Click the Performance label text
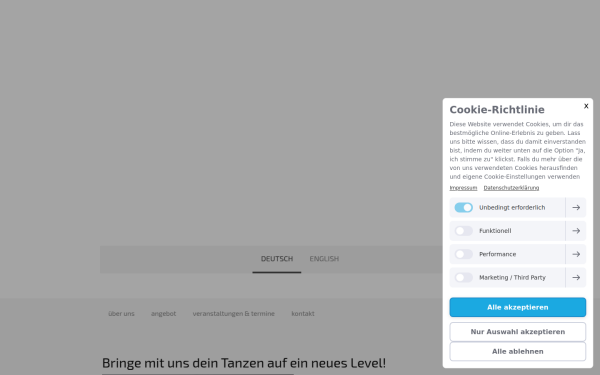 497,254
